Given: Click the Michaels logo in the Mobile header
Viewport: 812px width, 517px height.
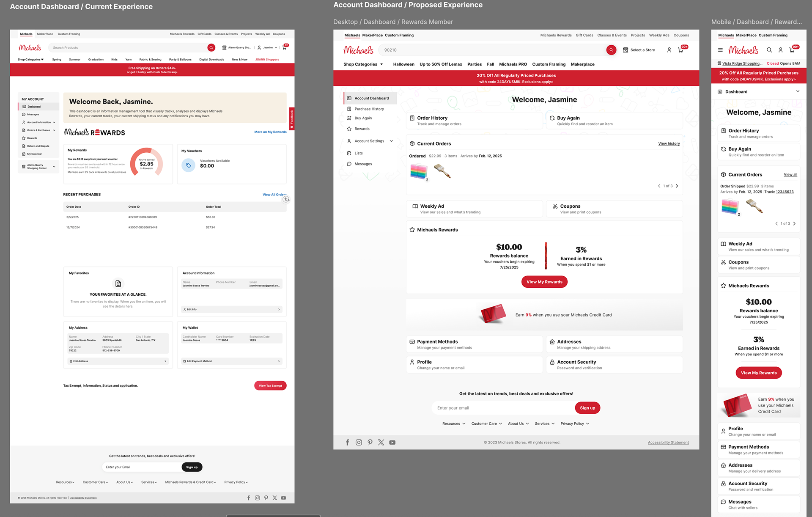Looking at the screenshot, I should (743, 50).
